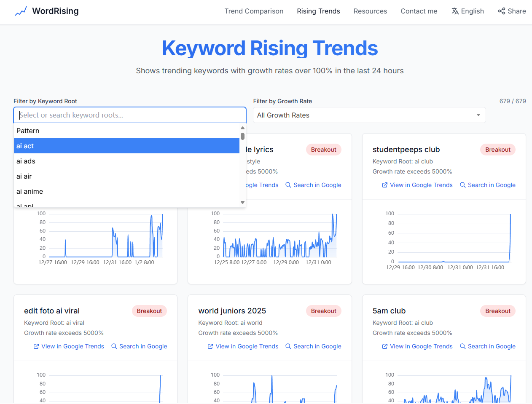Open the Resources nav item
This screenshot has width=532, height=404.
point(370,11)
